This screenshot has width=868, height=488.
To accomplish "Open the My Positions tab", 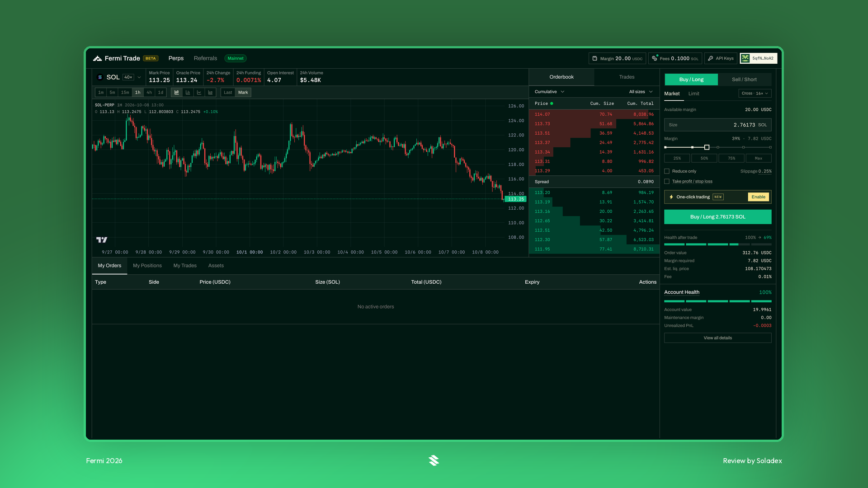I will (147, 266).
